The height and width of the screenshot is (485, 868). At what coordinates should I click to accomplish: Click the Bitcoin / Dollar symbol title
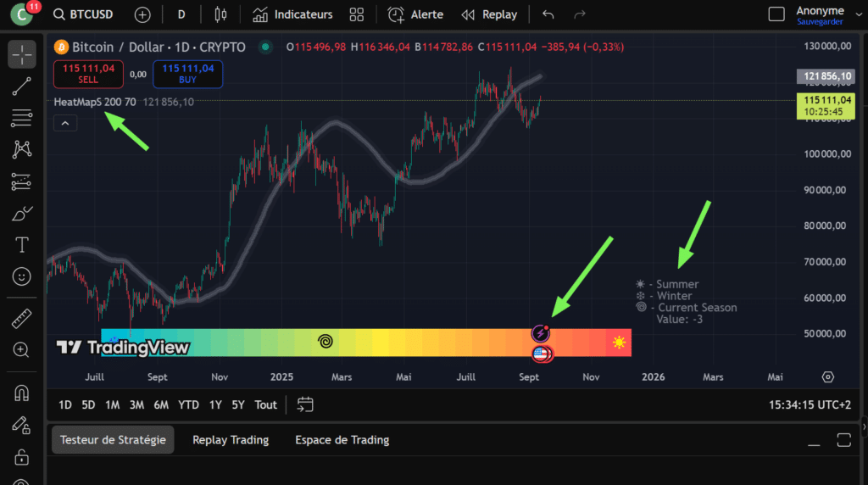point(159,47)
